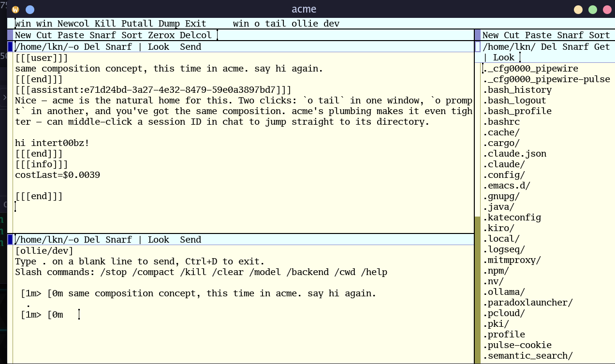Click Paste in the right column tag
615x364 pixels.
click(538, 35)
